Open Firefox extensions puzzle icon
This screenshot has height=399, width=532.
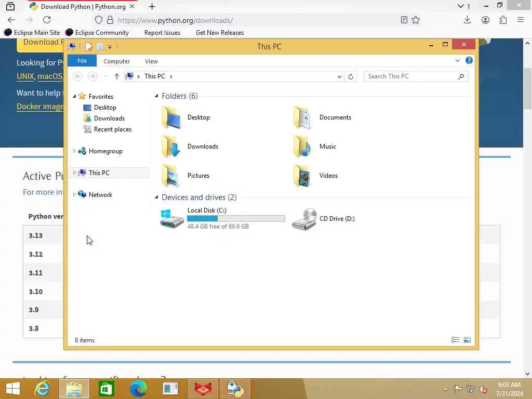pos(503,20)
